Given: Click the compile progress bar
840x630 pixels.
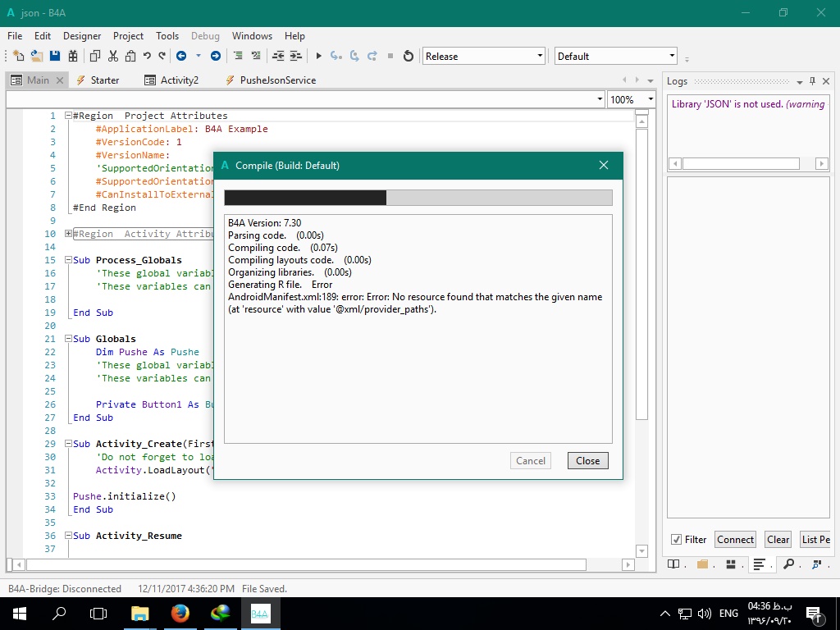Looking at the screenshot, I should coord(418,198).
